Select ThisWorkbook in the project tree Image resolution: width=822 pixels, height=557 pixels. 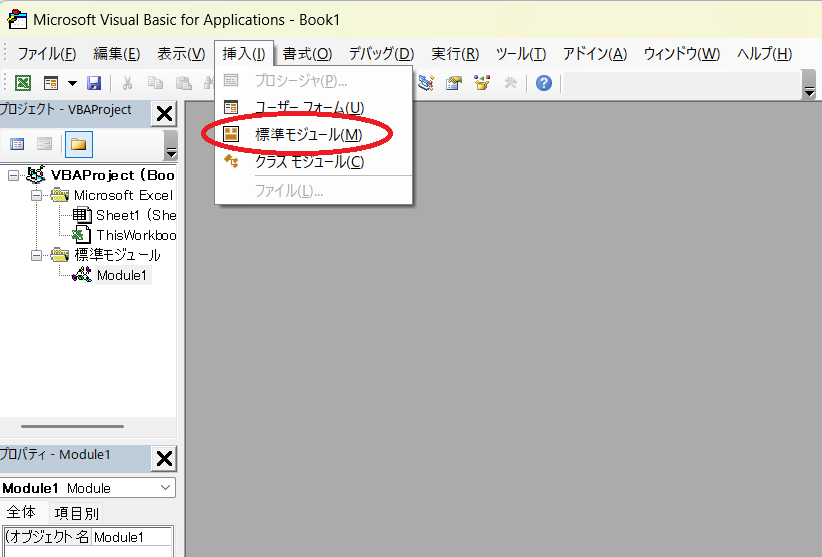[x=135, y=235]
